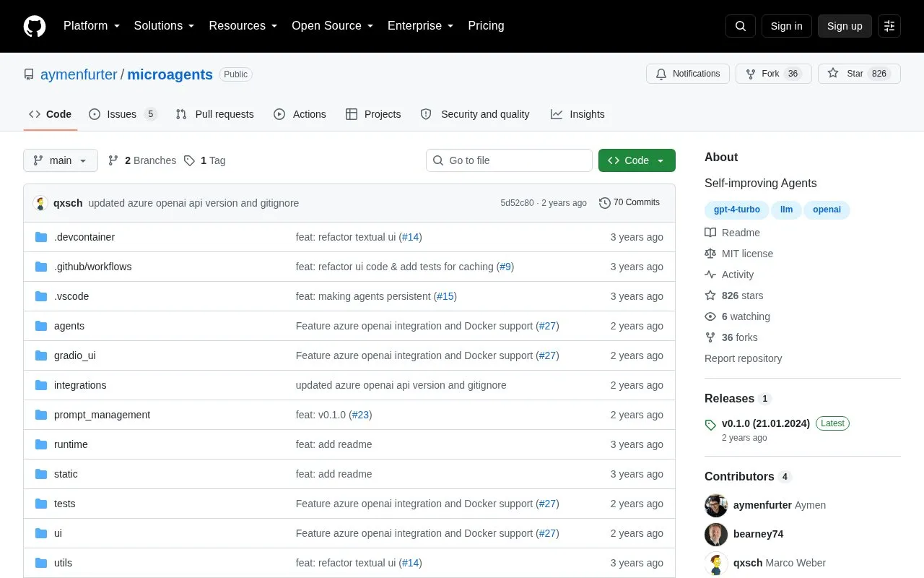Open bearney74 contributor avatar
Image resolution: width=924 pixels, height=578 pixels.
pos(716,534)
